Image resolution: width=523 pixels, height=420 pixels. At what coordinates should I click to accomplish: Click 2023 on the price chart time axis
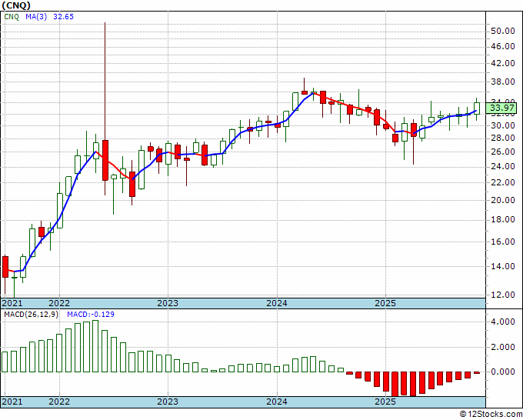(x=168, y=303)
